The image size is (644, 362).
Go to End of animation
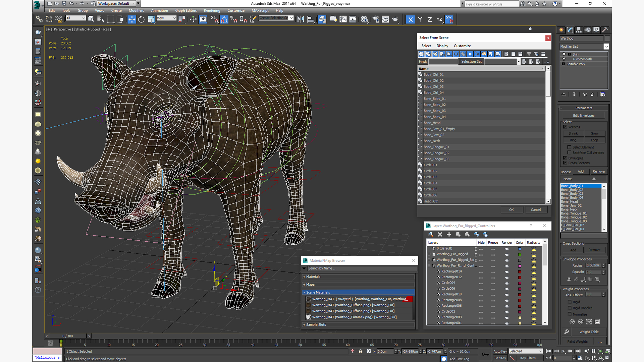pyautogui.click(x=578, y=351)
